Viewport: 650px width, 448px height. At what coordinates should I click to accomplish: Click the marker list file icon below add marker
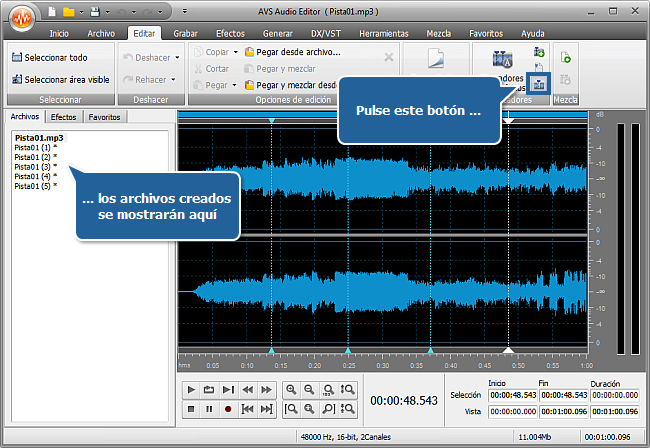click(x=538, y=67)
